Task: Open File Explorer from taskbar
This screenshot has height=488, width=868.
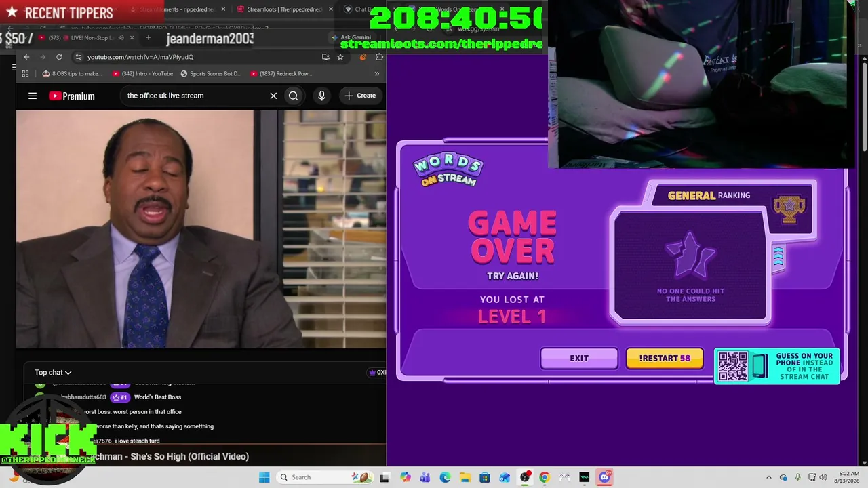Action: point(465,477)
